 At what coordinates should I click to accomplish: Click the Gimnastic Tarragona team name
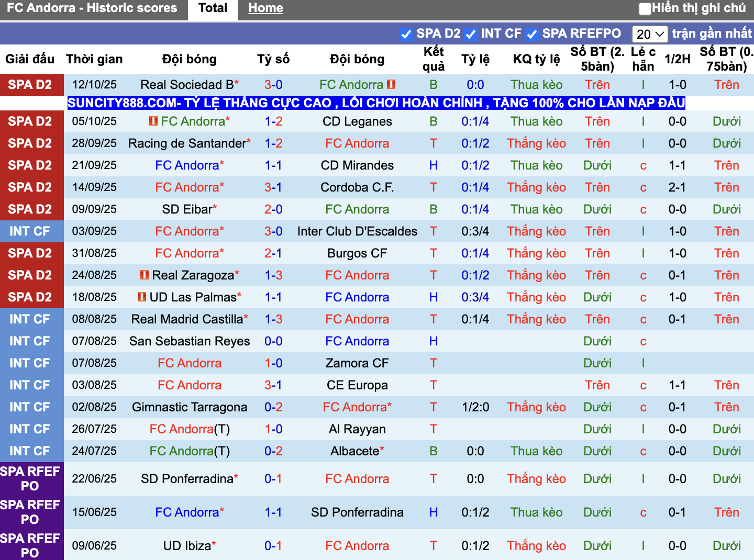pyautogui.click(x=190, y=407)
